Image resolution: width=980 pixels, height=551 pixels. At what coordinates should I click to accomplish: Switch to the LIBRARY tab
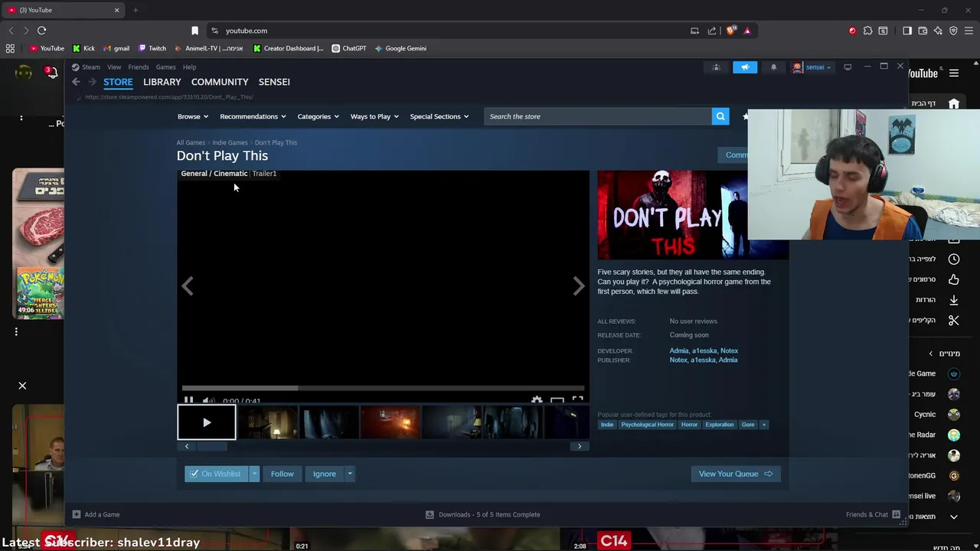point(162,82)
